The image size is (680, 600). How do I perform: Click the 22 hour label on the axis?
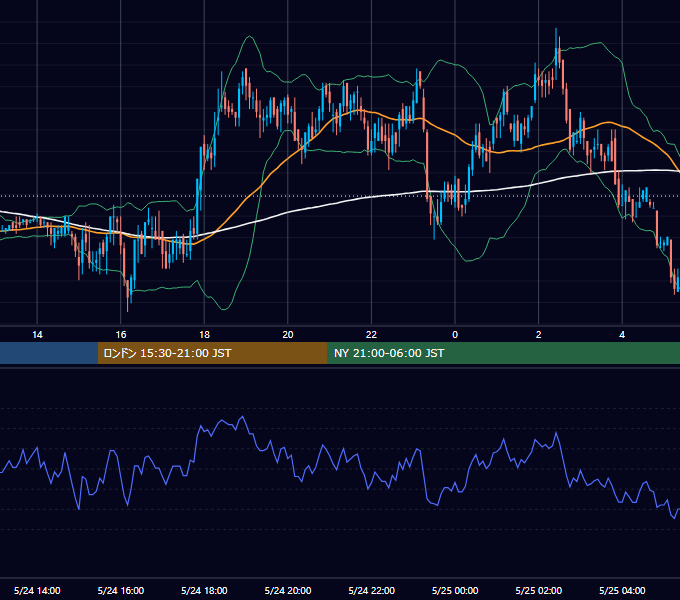click(371, 335)
